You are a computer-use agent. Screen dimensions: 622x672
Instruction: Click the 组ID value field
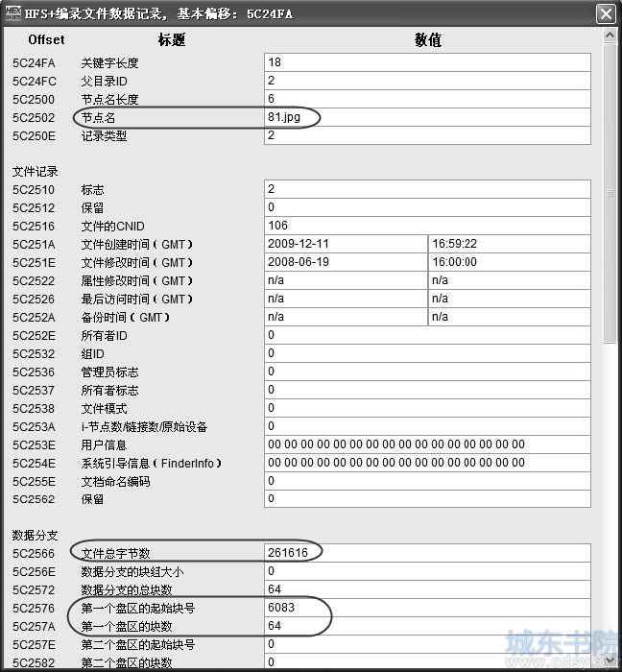(427, 353)
